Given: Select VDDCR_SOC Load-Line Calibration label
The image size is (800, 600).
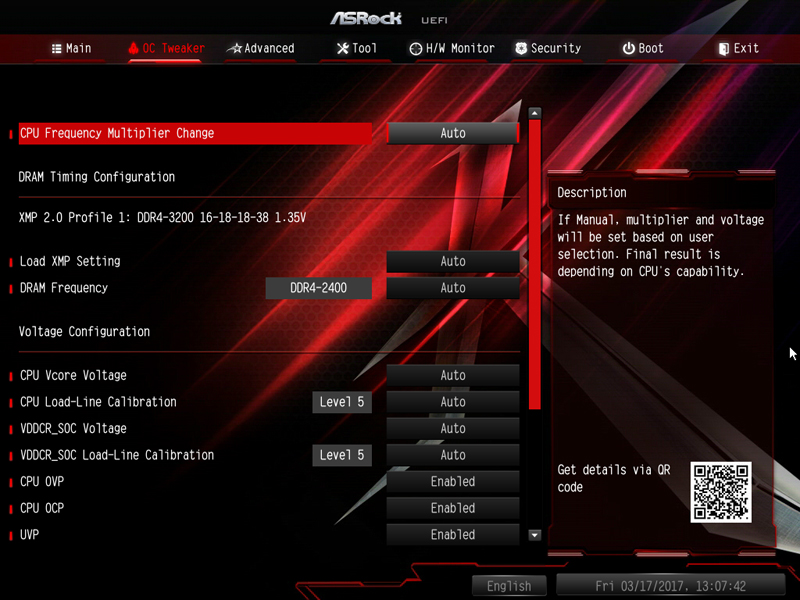Looking at the screenshot, I should [x=117, y=455].
